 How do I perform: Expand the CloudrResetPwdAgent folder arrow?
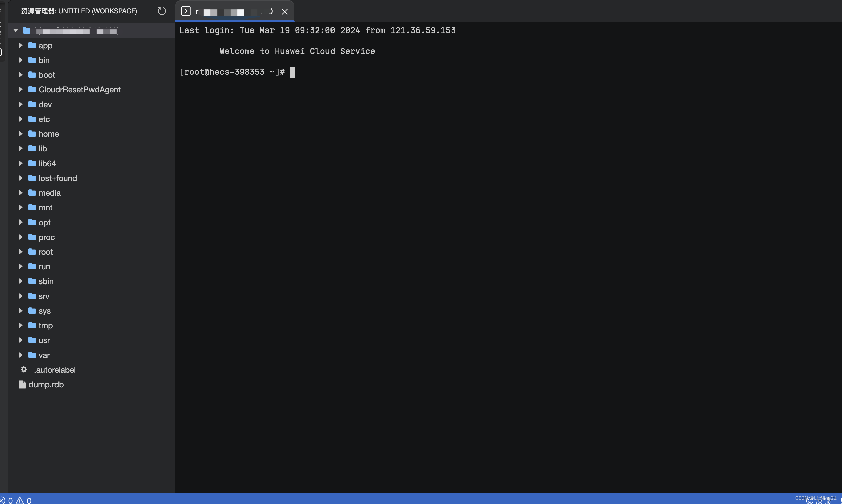tap(21, 90)
